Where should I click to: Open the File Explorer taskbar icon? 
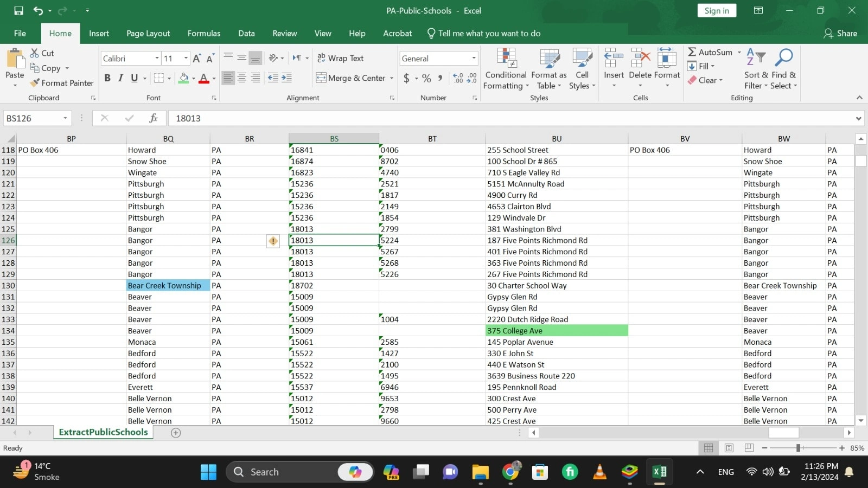coord(480,472)
